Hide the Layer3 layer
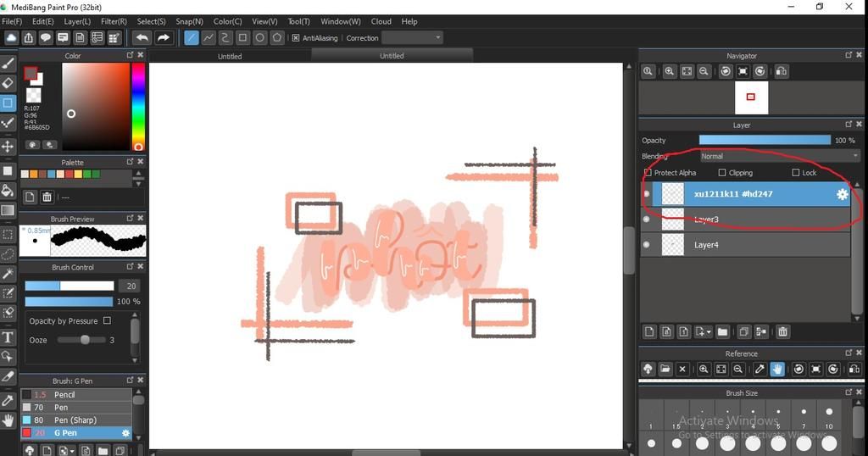The image size is (868, 456). click(x=646, y=220)
